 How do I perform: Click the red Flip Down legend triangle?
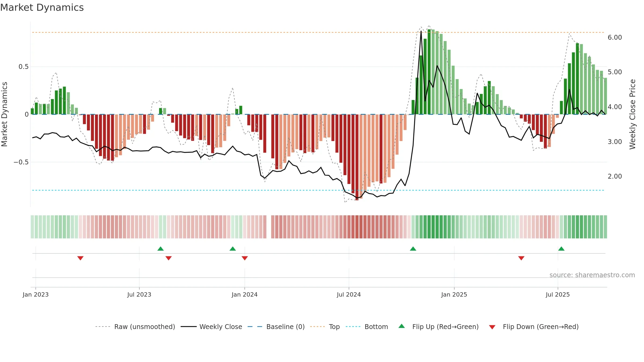click(x=492, y=327)
